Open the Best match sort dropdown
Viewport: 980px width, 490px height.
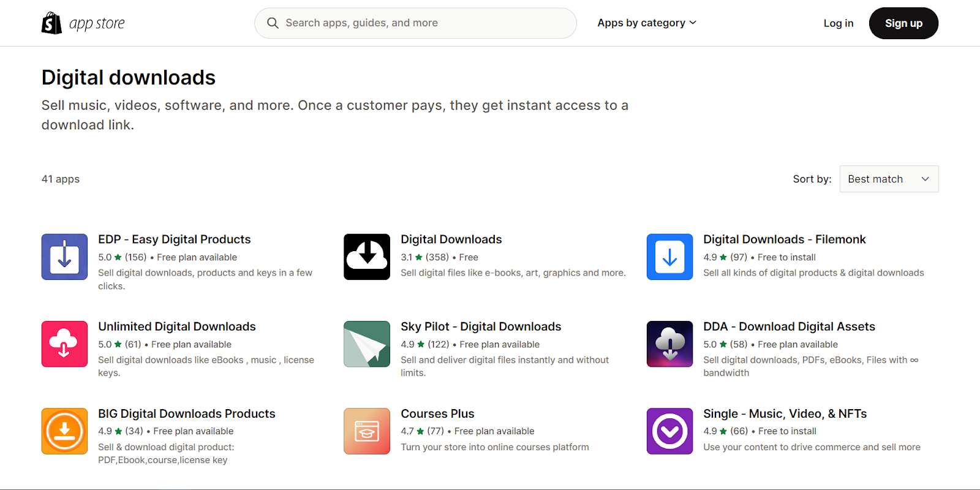(x=888, y=179)
